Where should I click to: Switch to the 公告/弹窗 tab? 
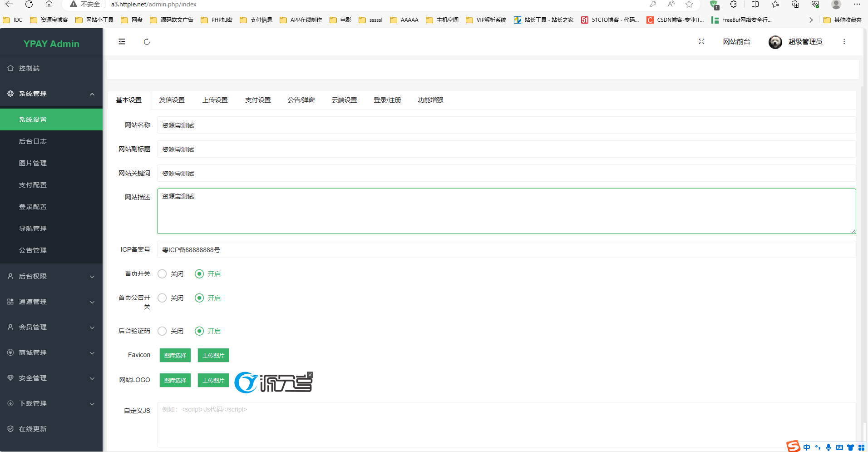click(301, 100)
